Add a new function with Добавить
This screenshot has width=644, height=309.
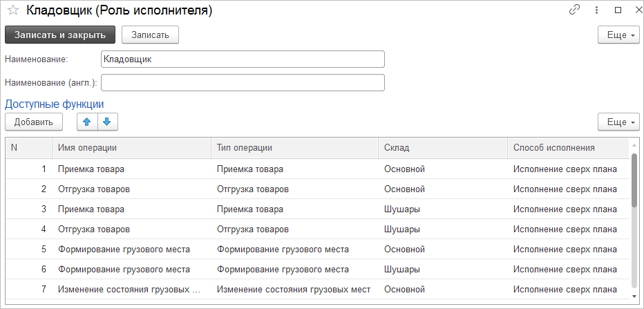(x=34, y=122)
